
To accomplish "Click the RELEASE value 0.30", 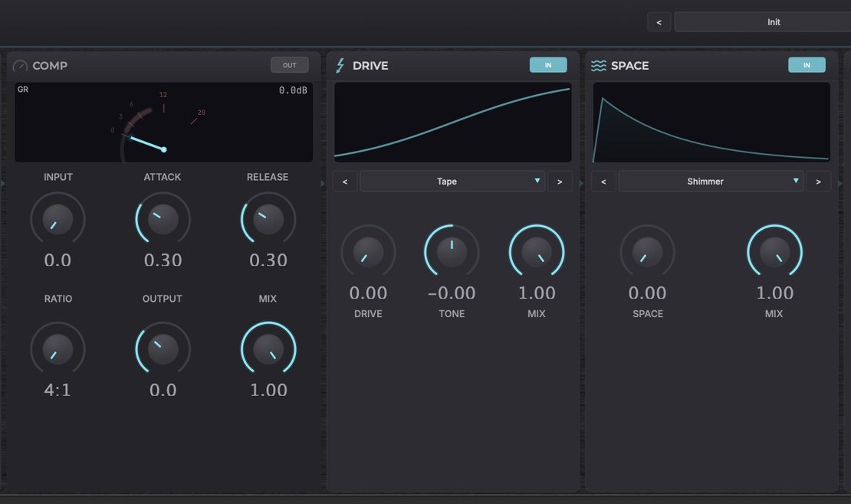I will [268, 260].
